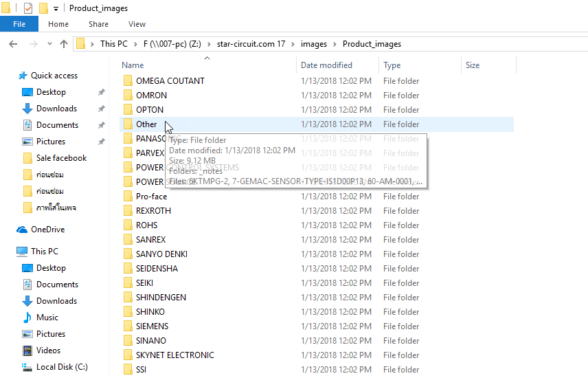Screen dimensions: 588x378
Task: Select the SEIDENSHA folder
Action: pyautogui.click(x=157, y=269)
